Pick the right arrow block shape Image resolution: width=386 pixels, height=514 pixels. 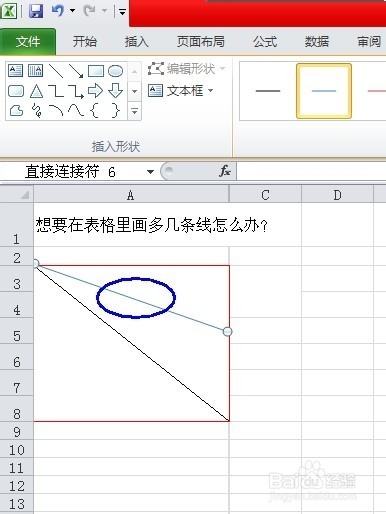pyautogui.click(x=95, y=91)
